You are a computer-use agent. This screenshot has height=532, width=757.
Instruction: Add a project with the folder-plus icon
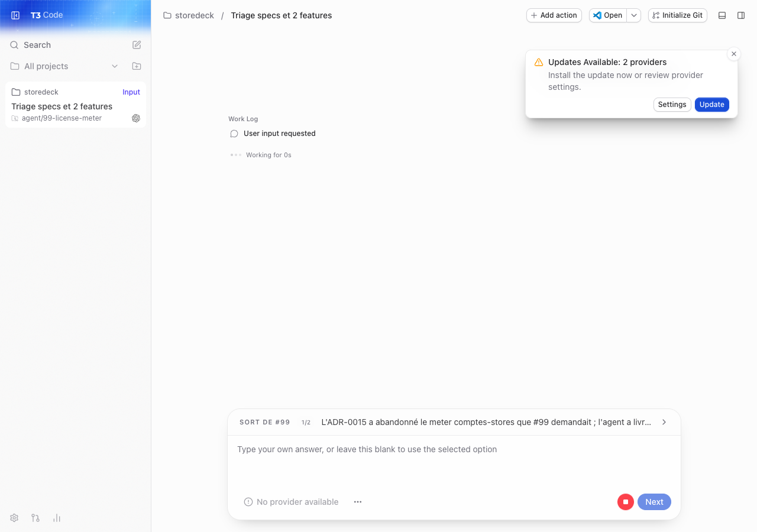[x=137, y=66]
